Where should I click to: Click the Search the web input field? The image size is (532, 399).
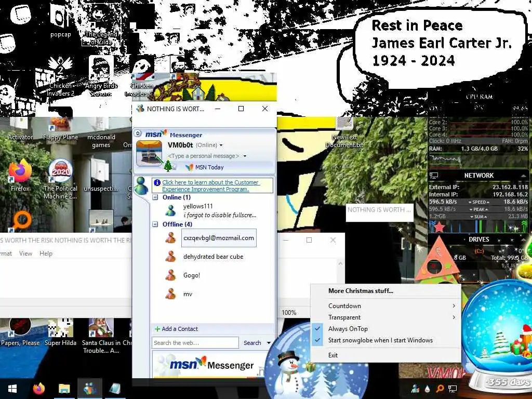tap(195, 343)
